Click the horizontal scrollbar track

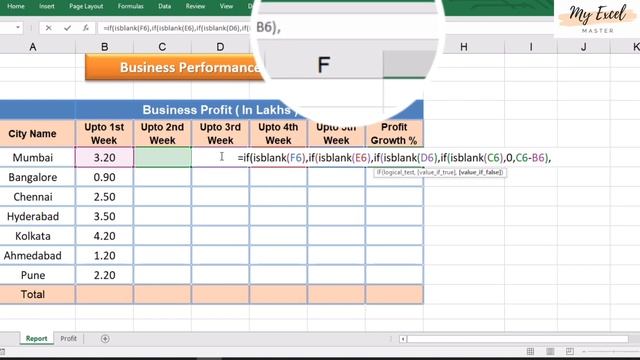point(518,339)
